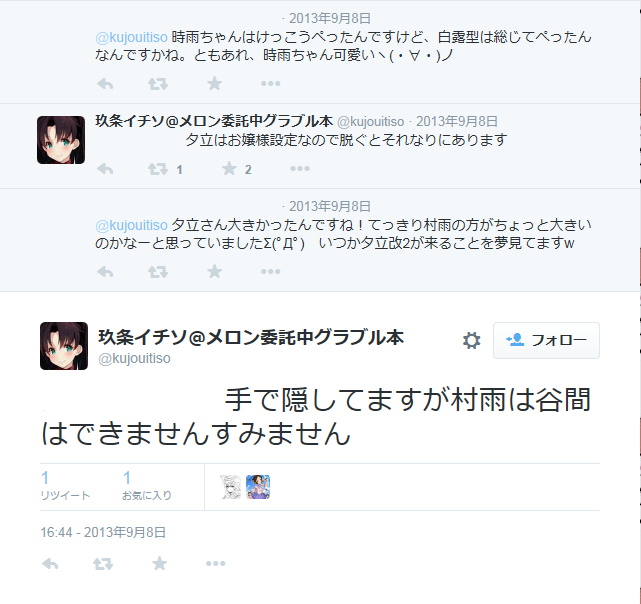Favorite the 夕立さん大きかった tweet

(214, 271)
